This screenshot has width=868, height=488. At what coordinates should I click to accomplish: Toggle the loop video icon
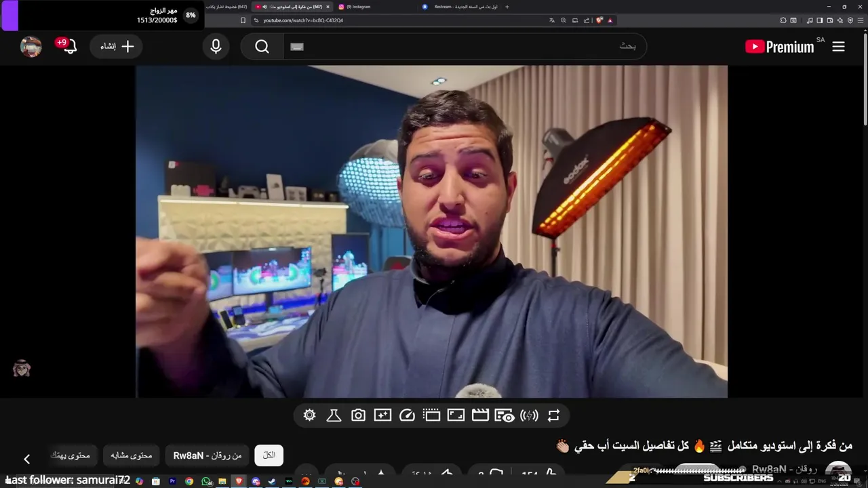pyautogui.click(x=553, y=415)
